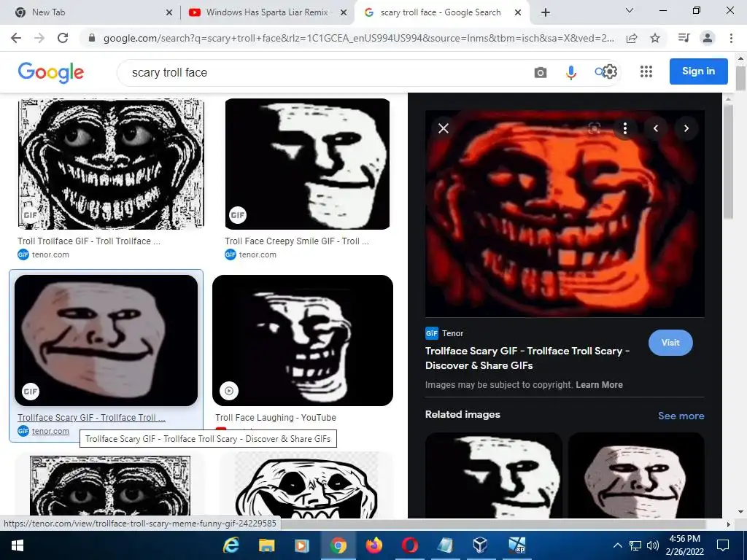Open the first related creepy troll image
Image resolution: width=747 pixels, height=560 pixels.
pyautogui.click(x=494, y=475)
